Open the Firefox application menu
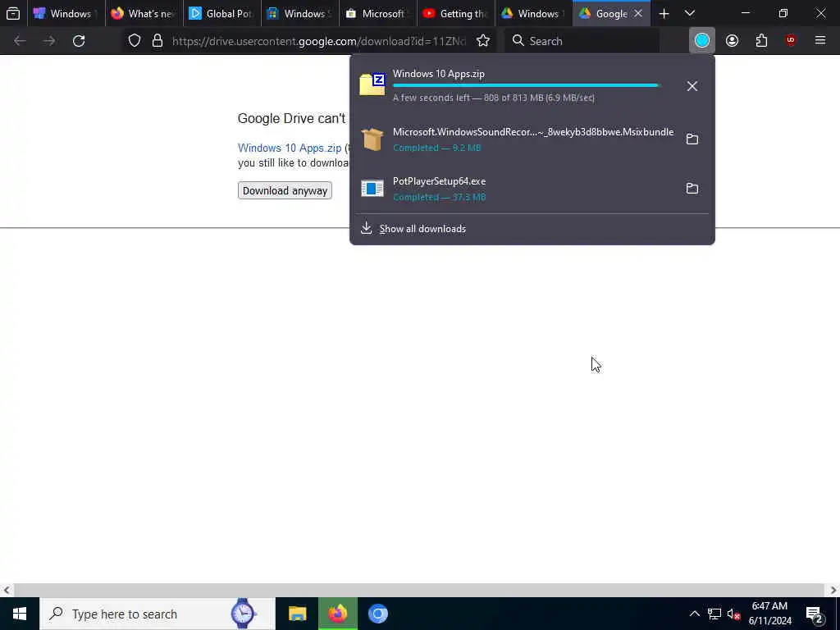The height and width of the screenshot is (630, 840). (820, 41)
